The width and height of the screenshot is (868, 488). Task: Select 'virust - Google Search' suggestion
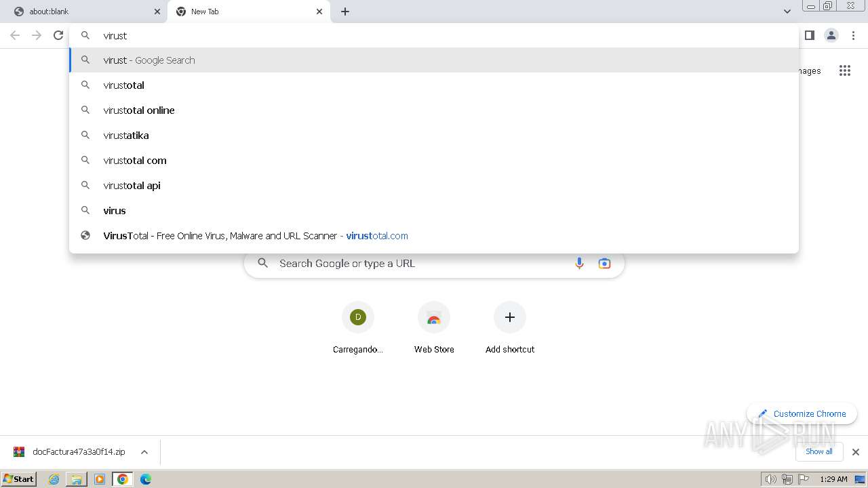point(434,60)
